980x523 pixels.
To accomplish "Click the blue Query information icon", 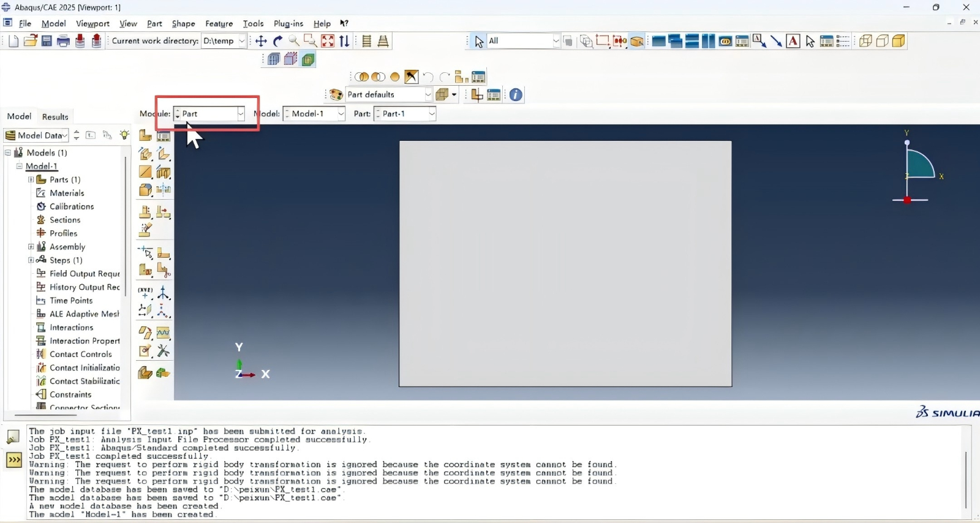I will point(516,95).
